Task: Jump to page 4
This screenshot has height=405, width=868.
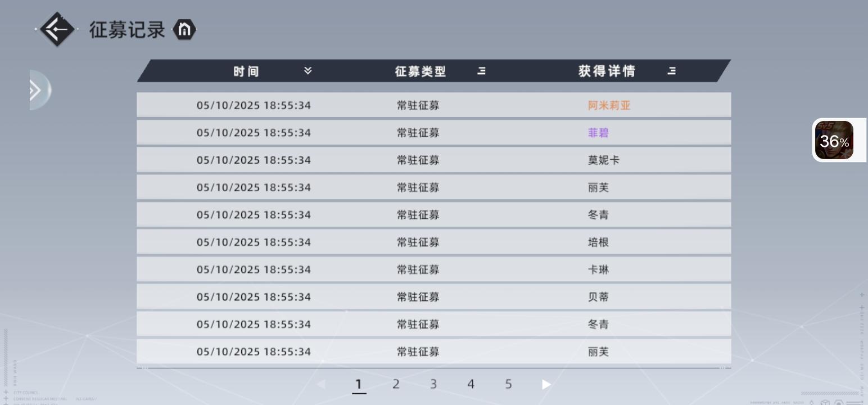Action: (471, 384)
